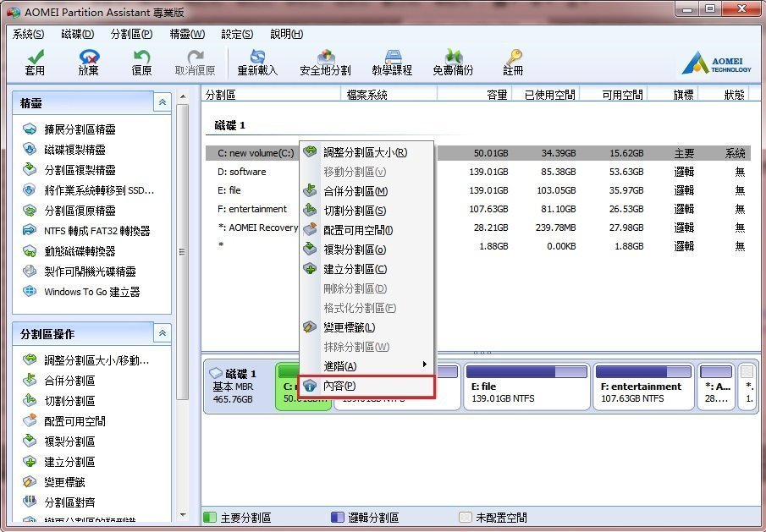
Task: Open the NTFS 轉成 FAT32 轉換器
Action: coord(86,231)
